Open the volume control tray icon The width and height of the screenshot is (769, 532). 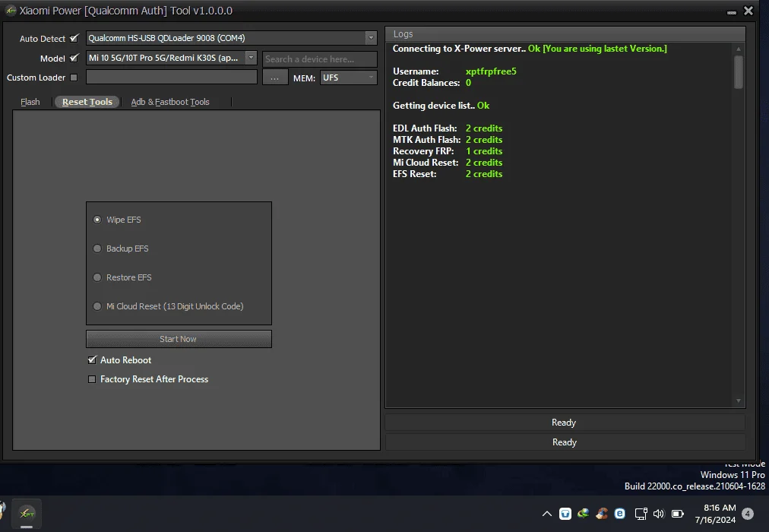pos(659,514)
